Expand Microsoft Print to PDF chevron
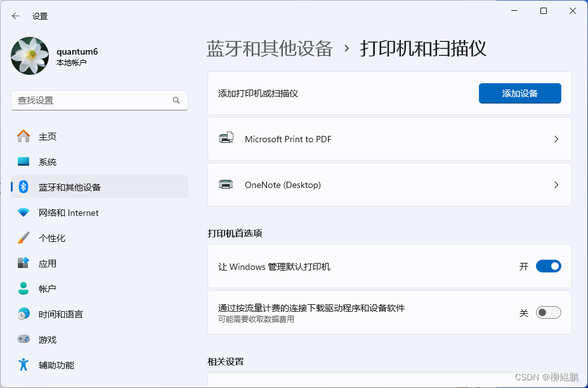The image size is (588, 388). 556,139
